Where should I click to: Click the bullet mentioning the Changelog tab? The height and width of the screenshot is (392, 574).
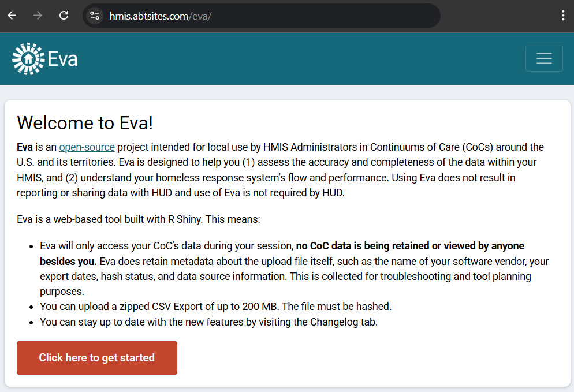(x=208, y=322)
